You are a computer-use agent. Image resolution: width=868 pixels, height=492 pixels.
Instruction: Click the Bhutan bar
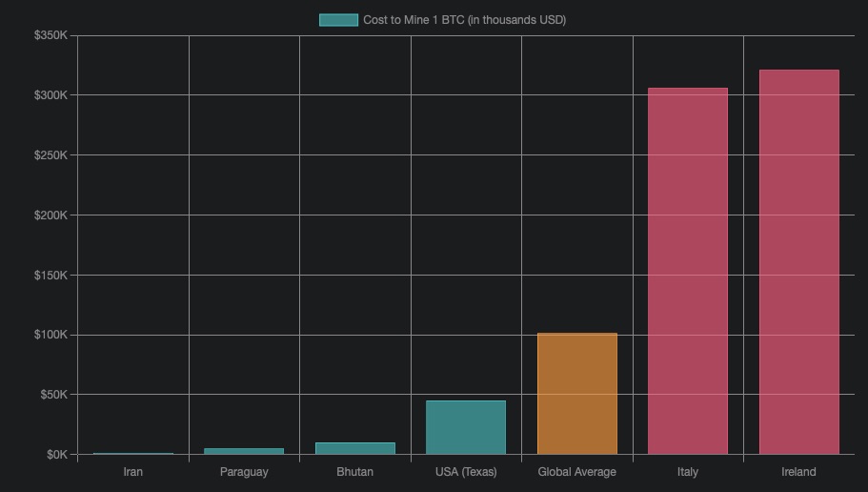click(x=354, y=448)
